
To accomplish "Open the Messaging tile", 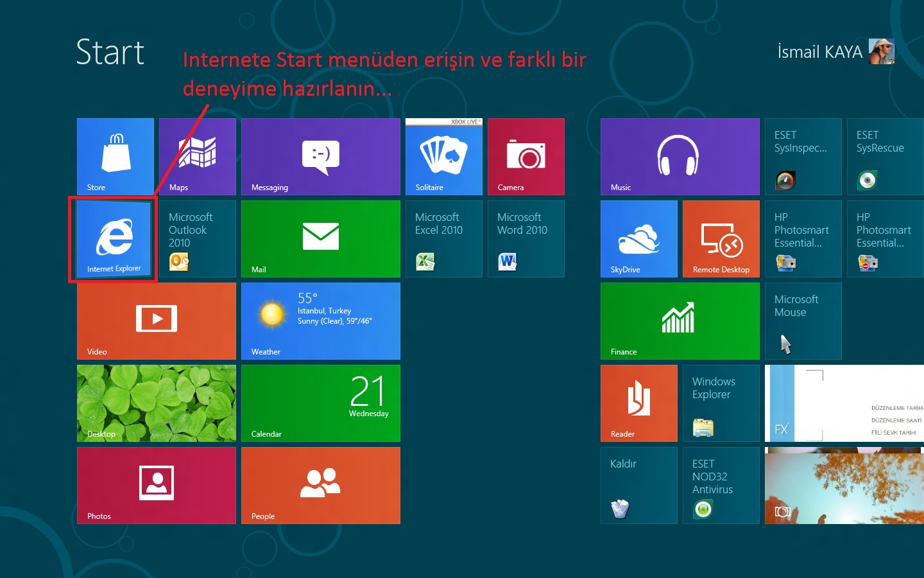I will pos(321,157).
